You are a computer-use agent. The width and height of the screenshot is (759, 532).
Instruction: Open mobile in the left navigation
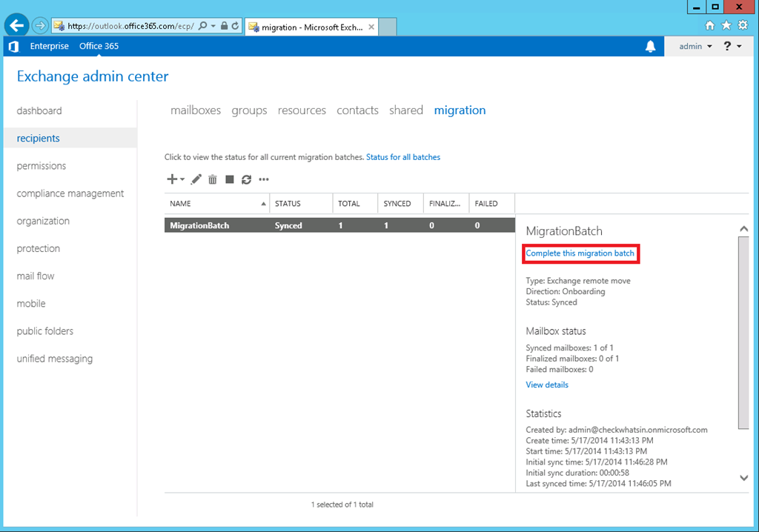31,304
